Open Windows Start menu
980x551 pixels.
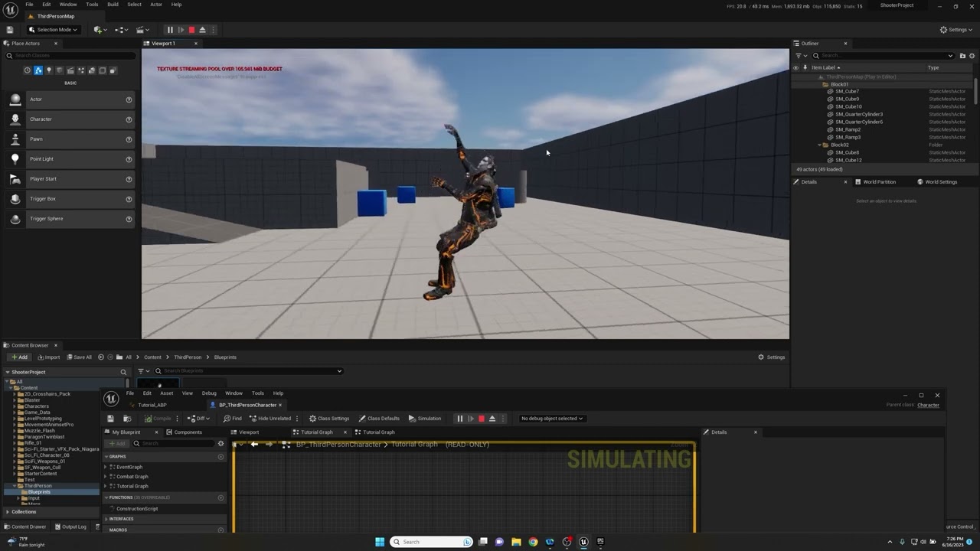pyautogui.click(x=380, y=542)
